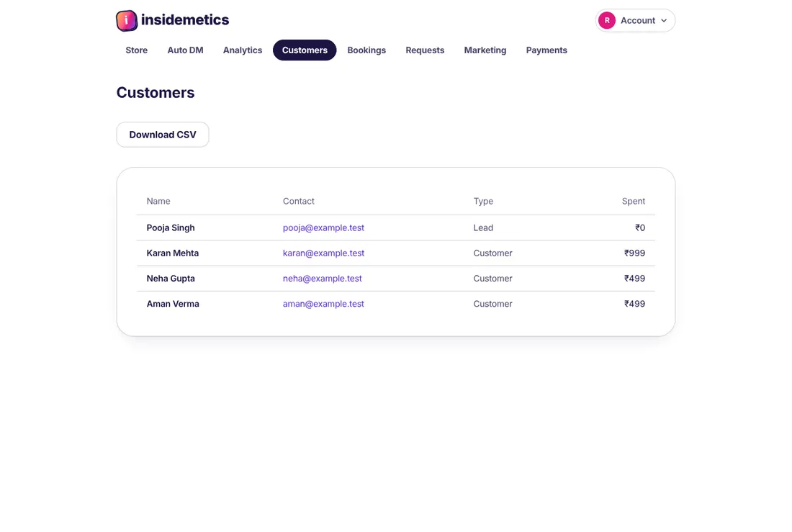Image resolution: width=792 pixels, height=532 pixels.
Task: Select the Karan Mehta name cell
Action: [173, 253]
